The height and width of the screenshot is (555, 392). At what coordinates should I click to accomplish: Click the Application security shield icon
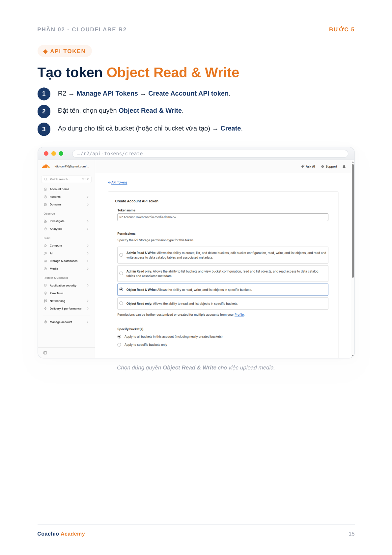[45, 285]
